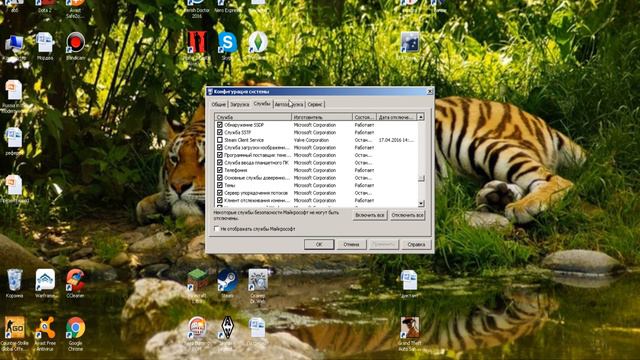Screen dimensions: 640x360
Task: Click the services list scroll-down arrow
Action: point(421,203)
